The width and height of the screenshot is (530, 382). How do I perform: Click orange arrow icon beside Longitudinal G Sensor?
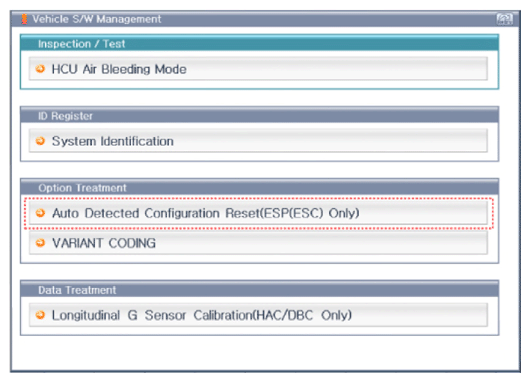40,315
